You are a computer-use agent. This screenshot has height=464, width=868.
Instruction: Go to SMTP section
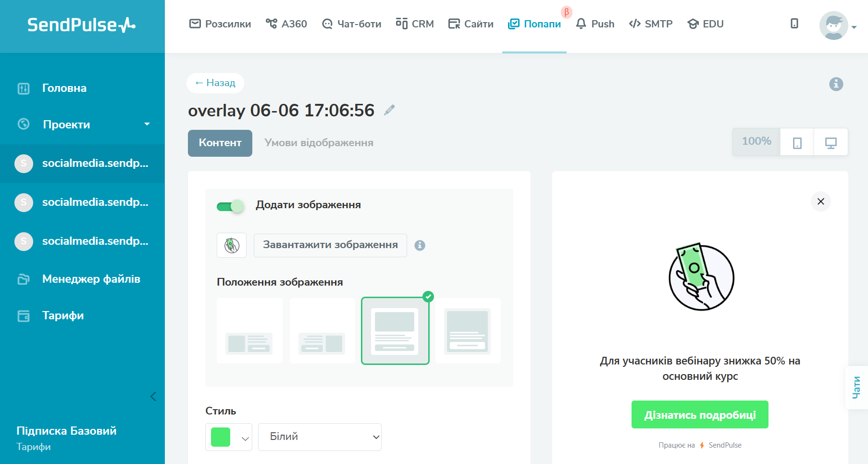651,24
